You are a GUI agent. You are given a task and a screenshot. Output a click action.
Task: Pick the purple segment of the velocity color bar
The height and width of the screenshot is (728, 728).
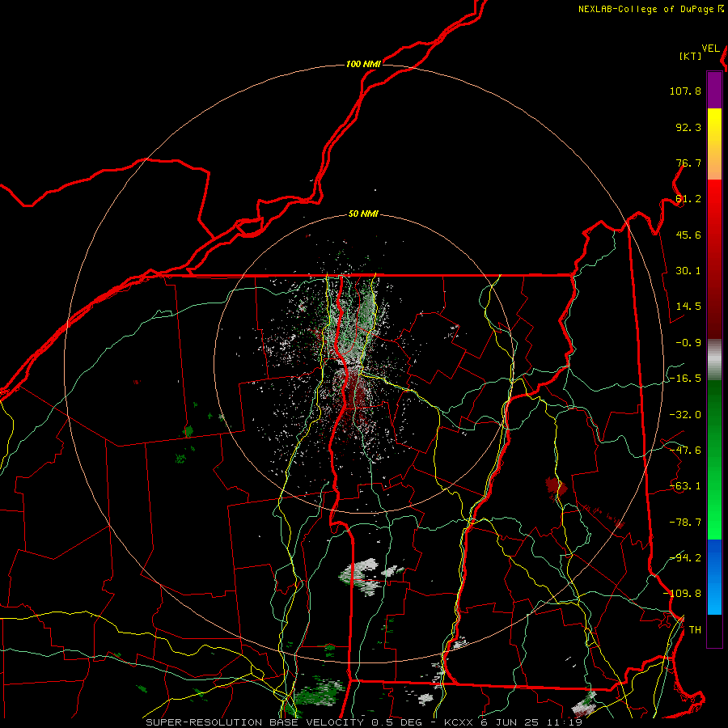[714, 90]
